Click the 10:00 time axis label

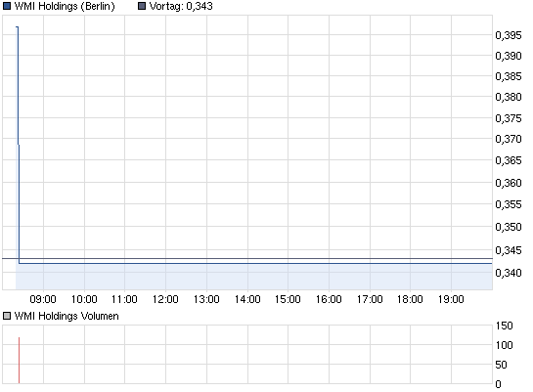(x=84, y=299)
